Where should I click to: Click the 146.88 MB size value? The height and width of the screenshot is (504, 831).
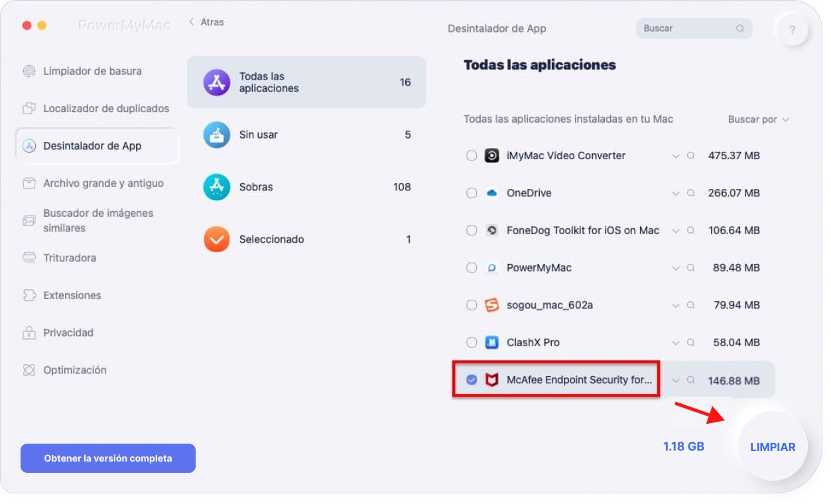point(734,381)
